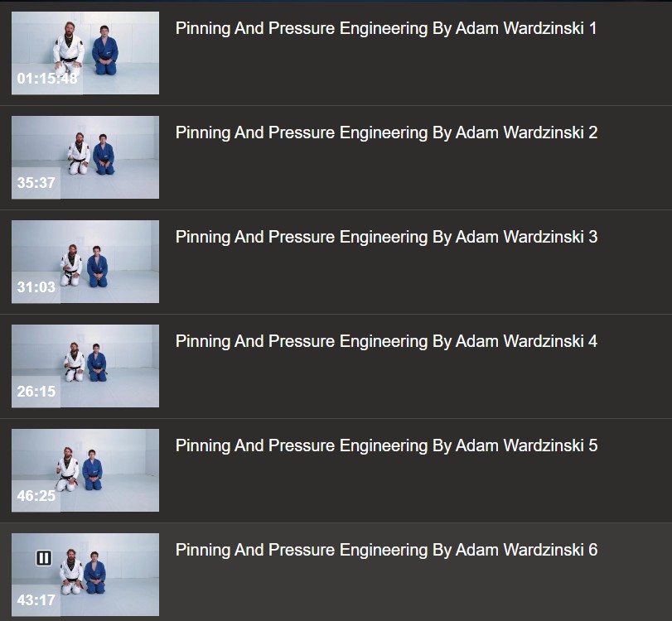
Task: Select the title 'Pinning And Pressure Engineering By Adam Wardzinski 3'
Action: [387, 238]
